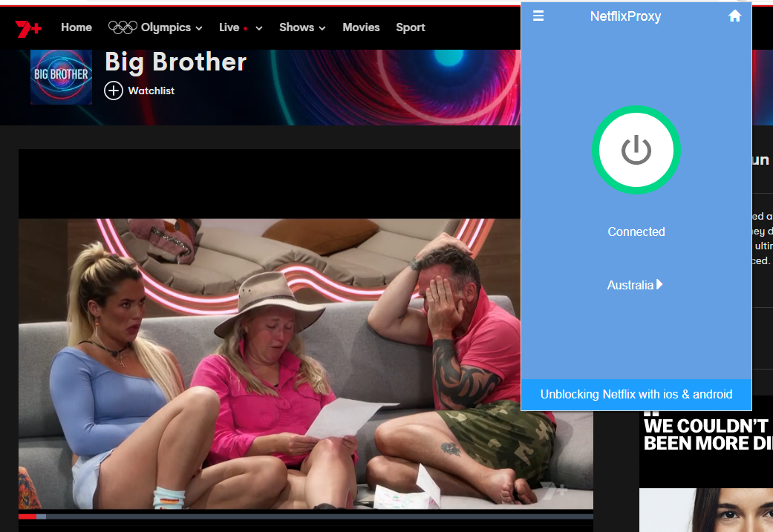The image size is (773, 532).
Task: Open the Movies section
Action: coord(361,27)
